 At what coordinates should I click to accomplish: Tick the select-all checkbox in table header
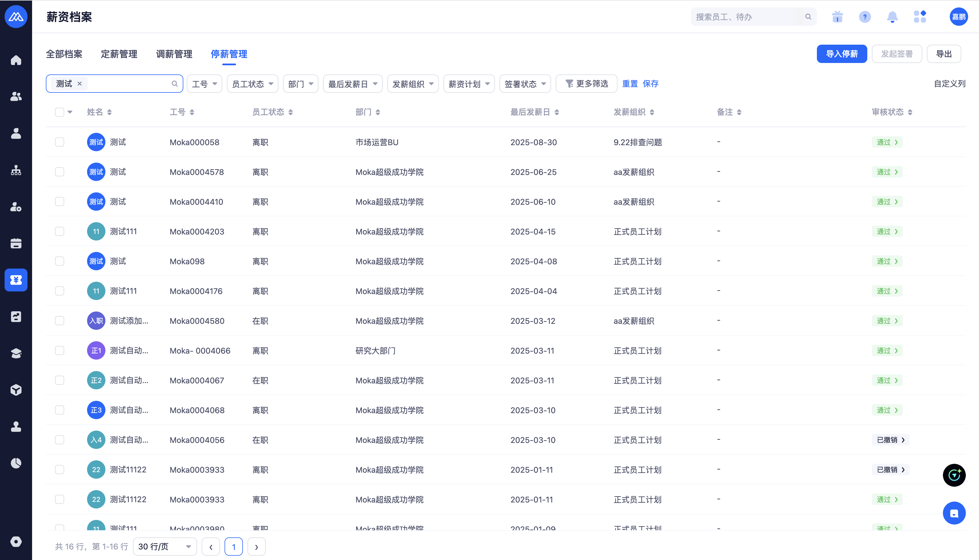click(59, 112)
